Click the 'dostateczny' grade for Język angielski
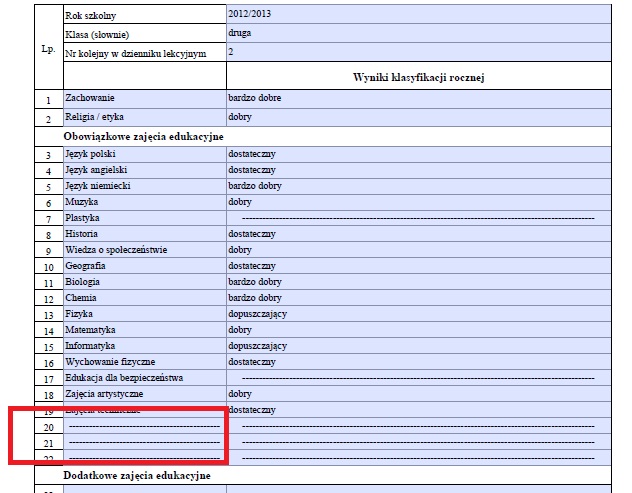632x493 pixels. 419,171
